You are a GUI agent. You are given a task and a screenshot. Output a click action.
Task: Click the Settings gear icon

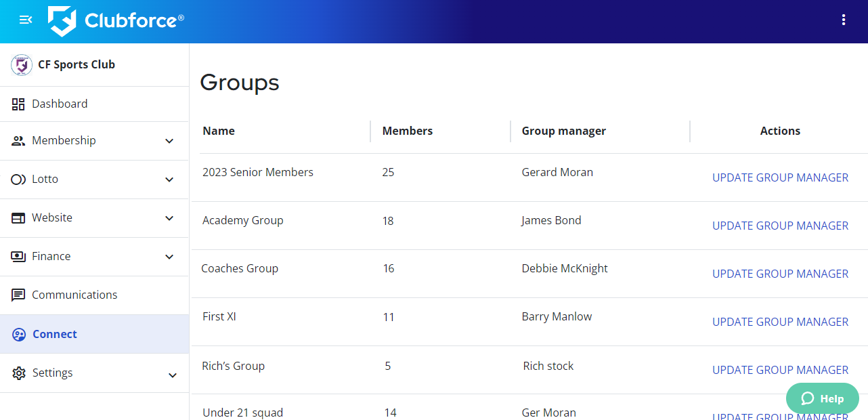tap(19, 373)
